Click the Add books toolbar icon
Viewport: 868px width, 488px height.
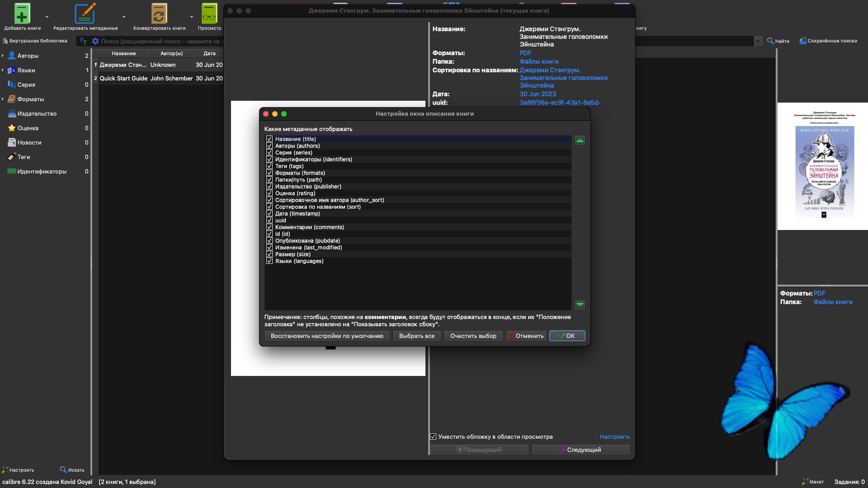(x=22, y=14)
